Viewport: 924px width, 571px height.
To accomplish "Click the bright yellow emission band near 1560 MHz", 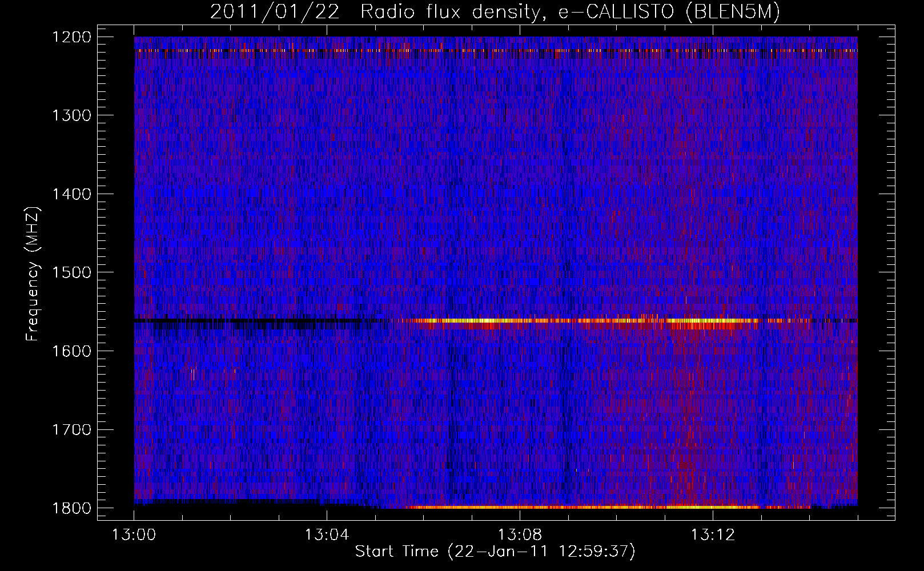I will pyautogui.click(x=580, y=321).
